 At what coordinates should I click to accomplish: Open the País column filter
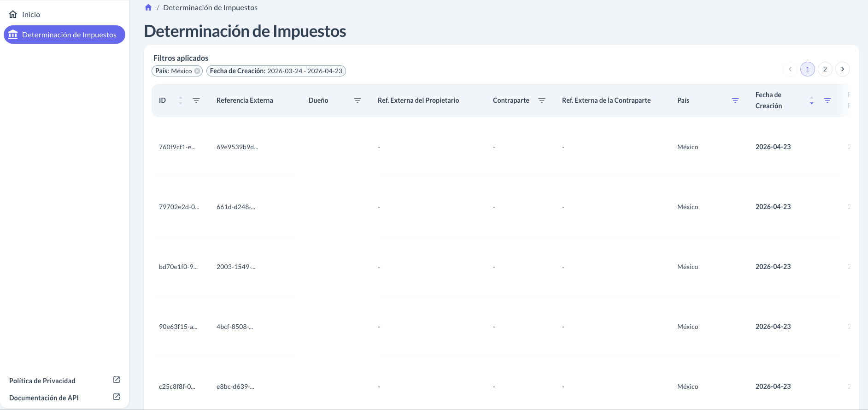pos(735,100)
